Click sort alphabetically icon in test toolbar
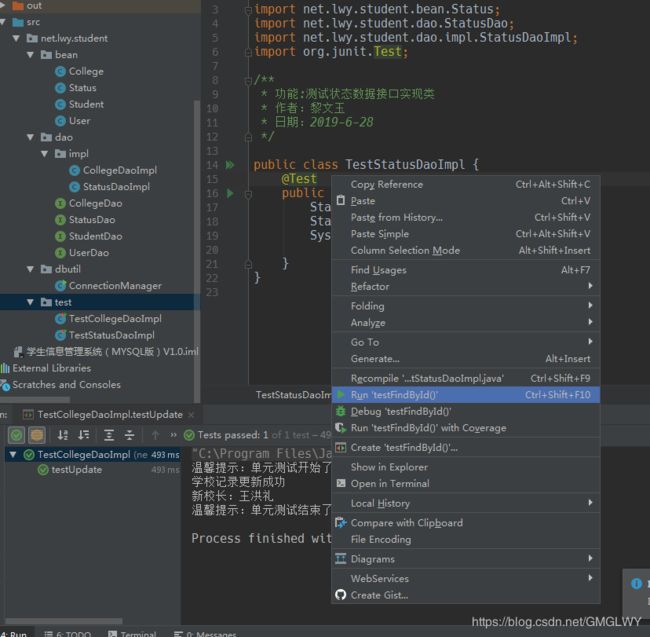Viewport: 650px width, 637px height. tap(63, 435)
